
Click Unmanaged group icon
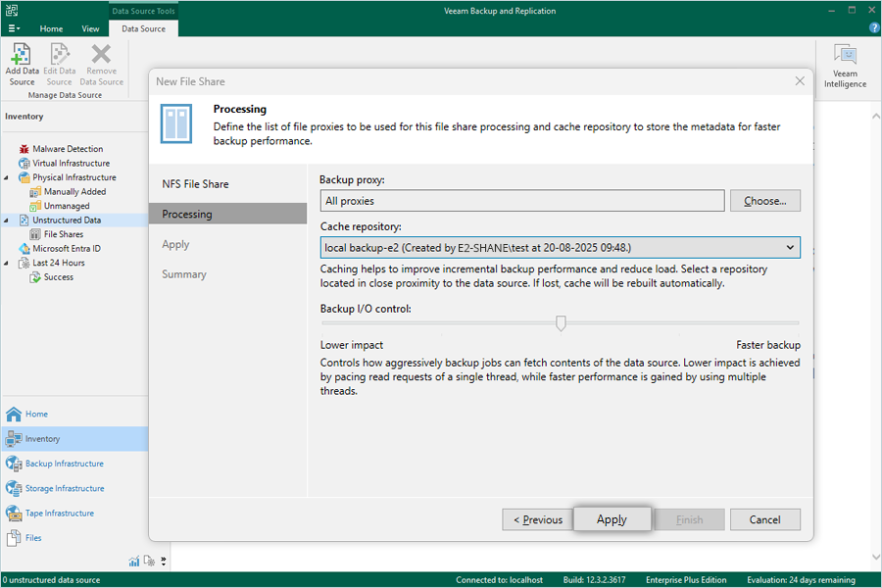(x=35, y=206)
